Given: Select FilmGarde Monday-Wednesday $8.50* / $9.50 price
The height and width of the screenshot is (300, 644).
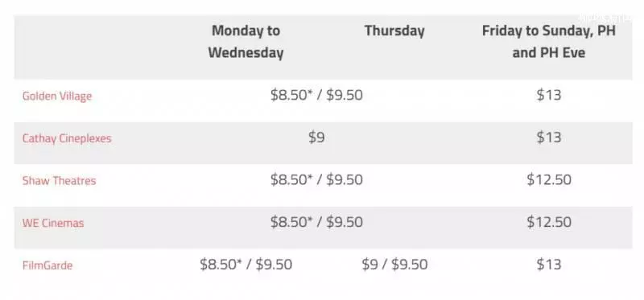Looking at the screenshot, I should point(246,265).
